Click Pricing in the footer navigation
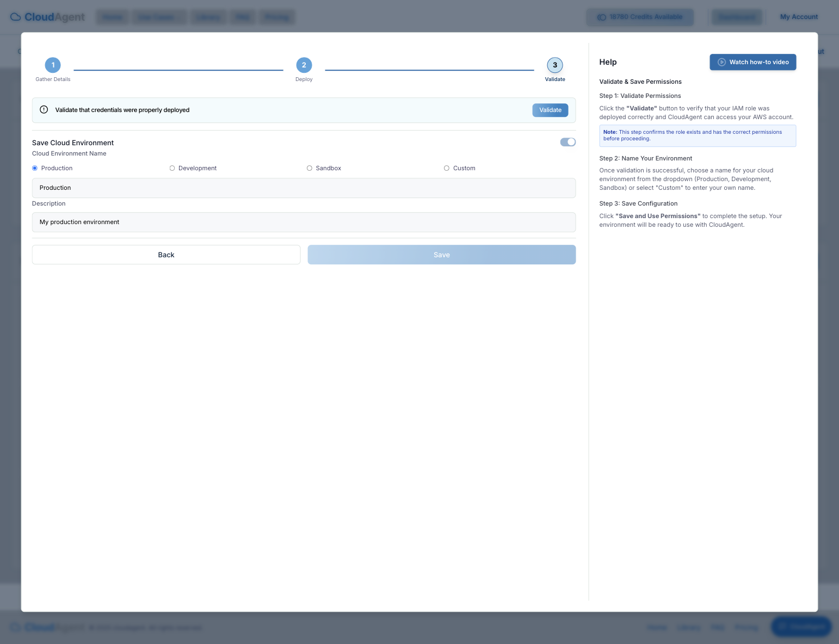This screenshot has width=839, height=644. (746, 627)
